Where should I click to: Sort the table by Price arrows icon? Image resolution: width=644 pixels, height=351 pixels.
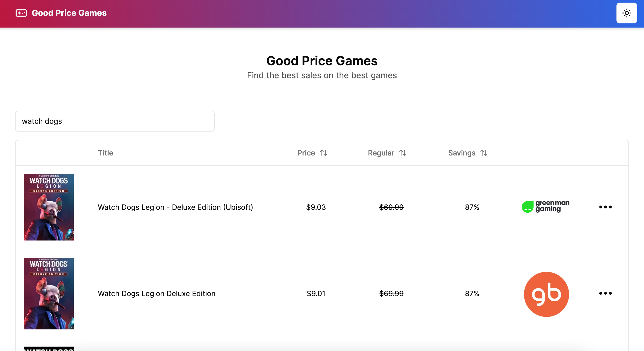pos(324,153)
